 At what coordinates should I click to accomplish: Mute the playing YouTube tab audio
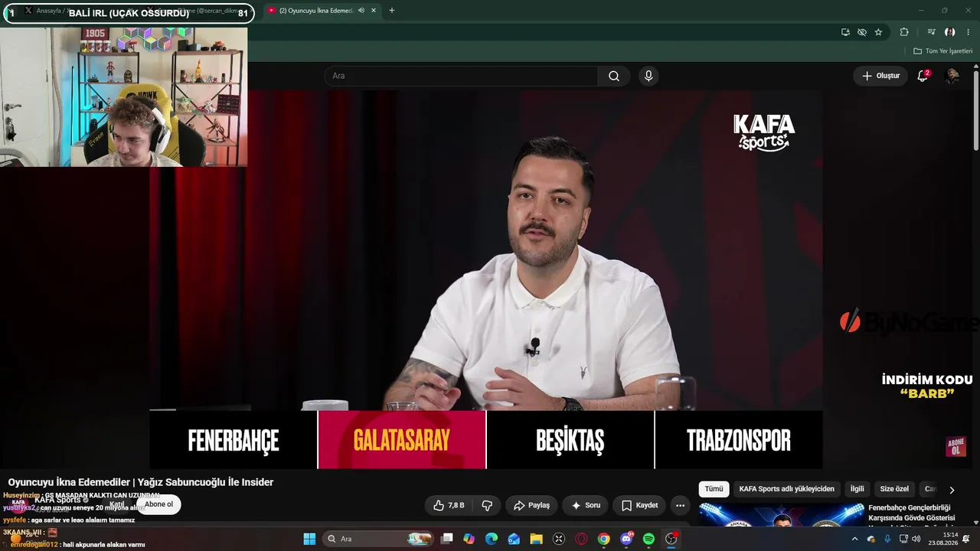361,11
